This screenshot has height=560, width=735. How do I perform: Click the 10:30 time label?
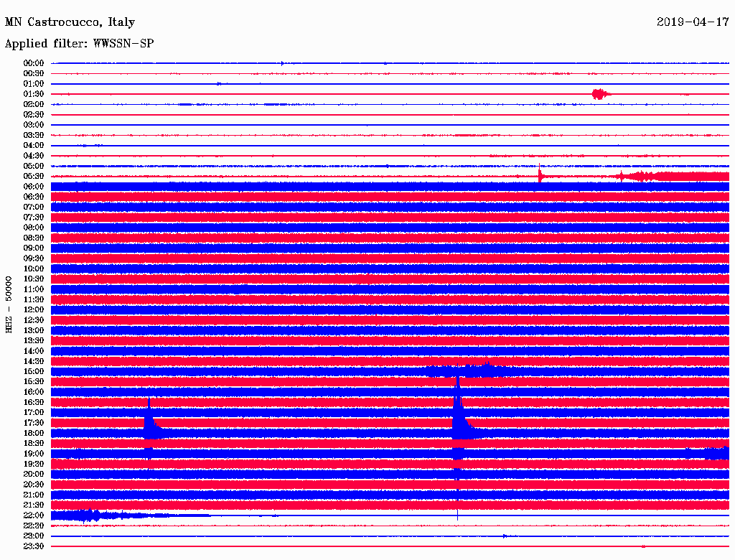pos(34,279)
